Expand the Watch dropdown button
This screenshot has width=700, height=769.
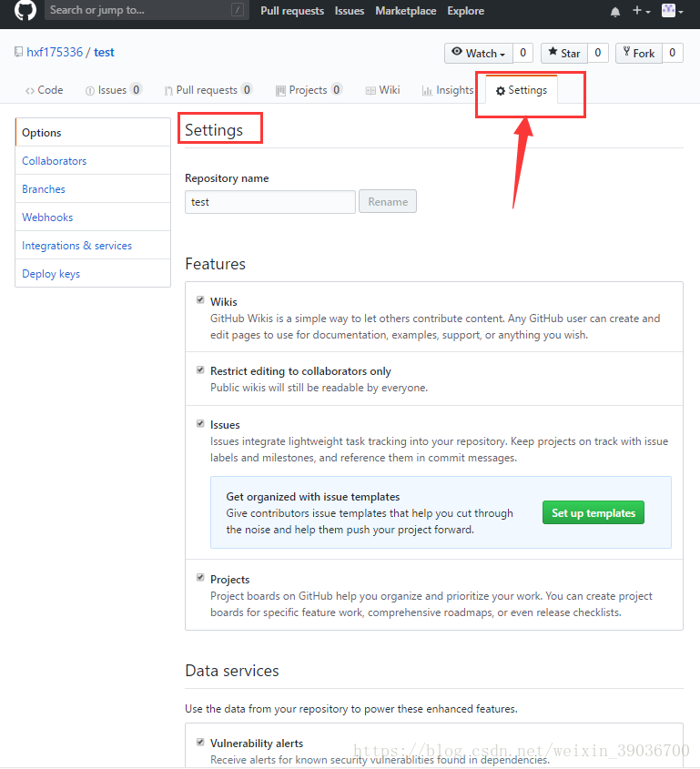[x=479, y=53]
